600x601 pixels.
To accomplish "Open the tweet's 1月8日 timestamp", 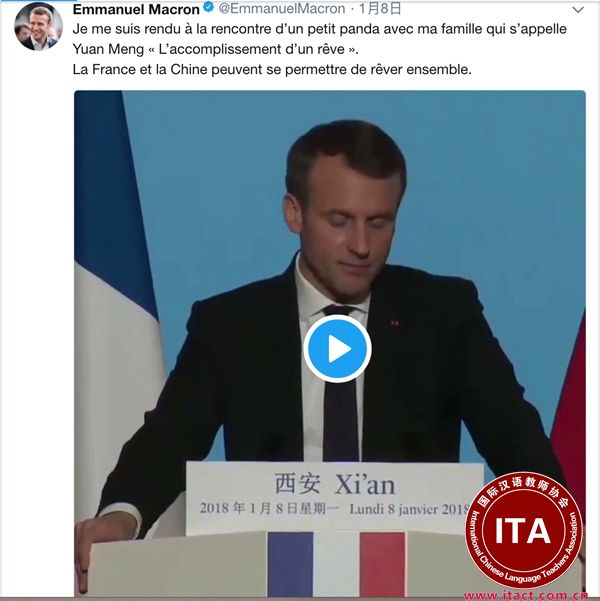I will point(380,8).
